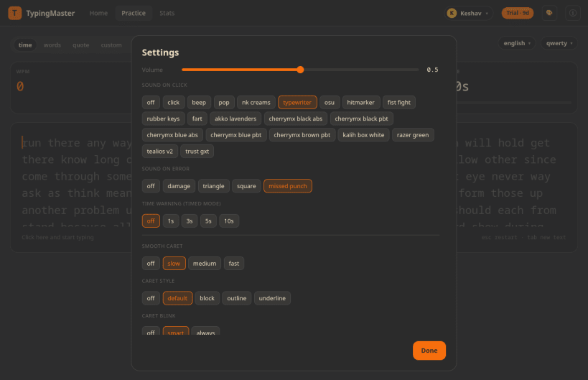This screenshot has height=380, width=588.
Task: Open the theme palette icon
Action: [x=549, y=13]
